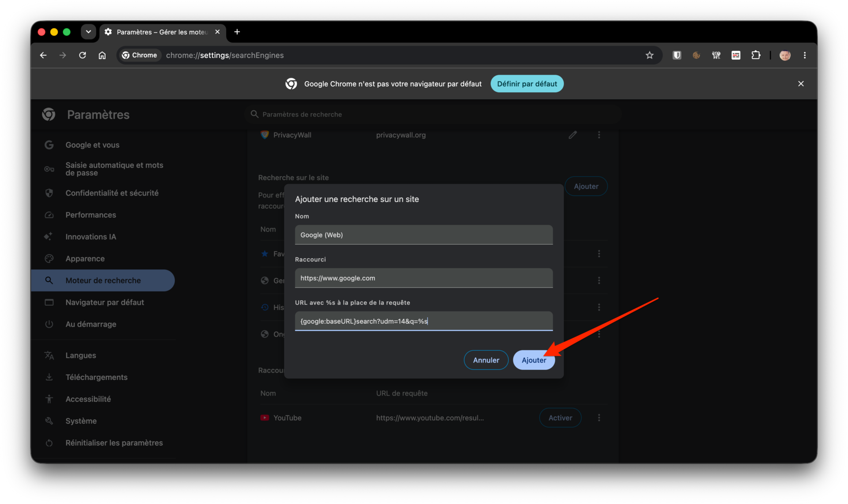Click Définir par défaut button
848x504 pixels.
(x=527, y=84)
